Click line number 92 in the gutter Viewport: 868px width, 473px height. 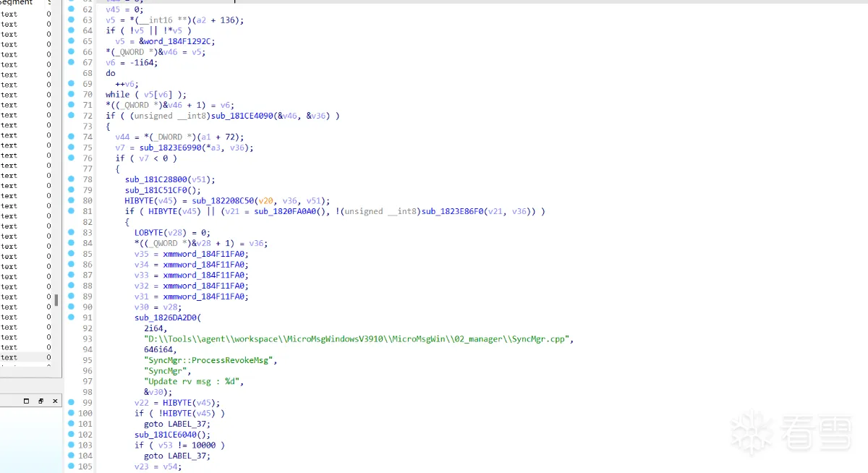pyautogui.click(x=87, y=328)
